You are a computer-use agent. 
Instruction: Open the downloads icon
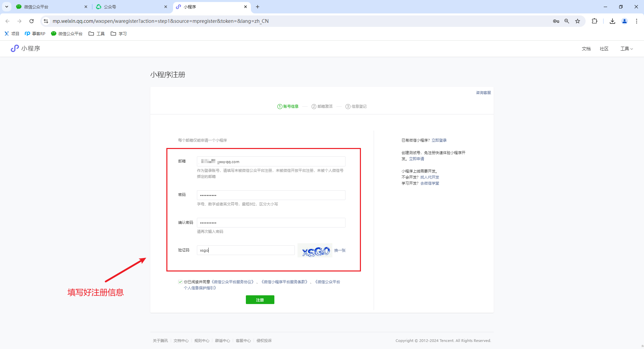pos(612,21)
